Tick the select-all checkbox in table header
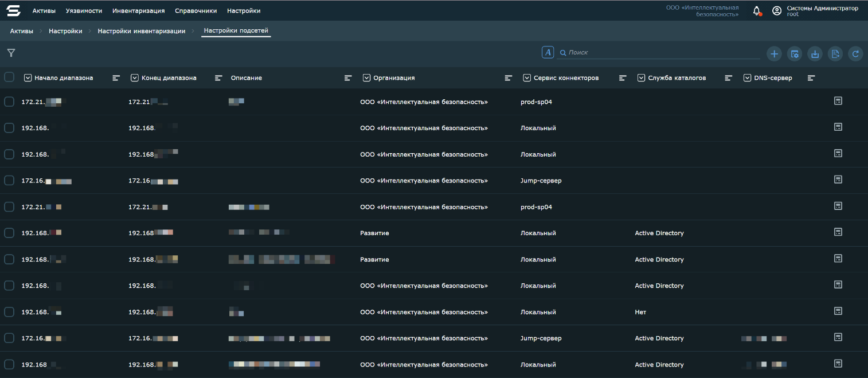 click(x=9, y=77)
